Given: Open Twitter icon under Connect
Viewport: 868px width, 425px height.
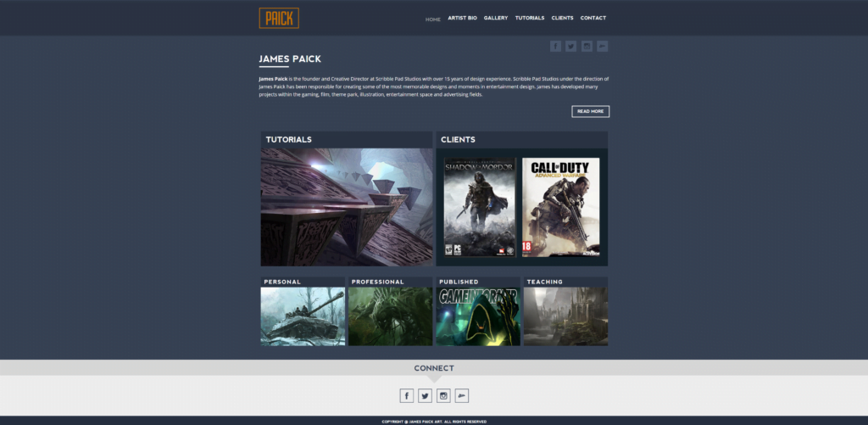Looking at the screenshot, I should pyautogui.click(x=426, y=395).
